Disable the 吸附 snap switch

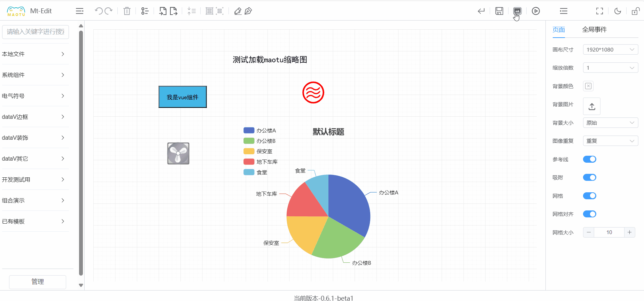coord(589,177)
